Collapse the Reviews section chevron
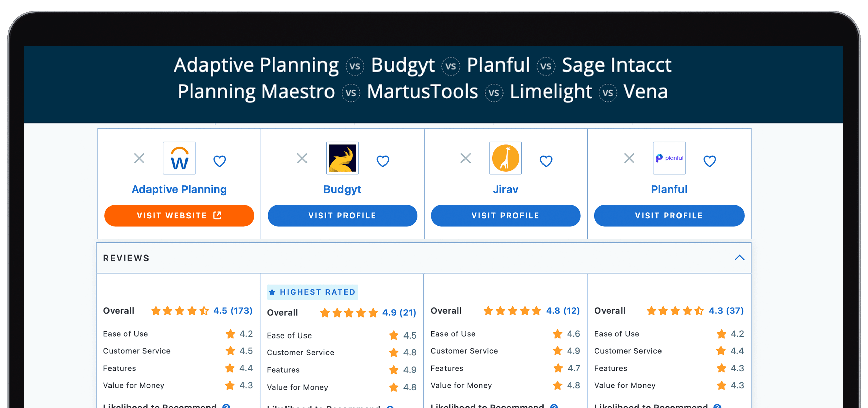The height and width of the screenshot is (408, 868). 739,258
